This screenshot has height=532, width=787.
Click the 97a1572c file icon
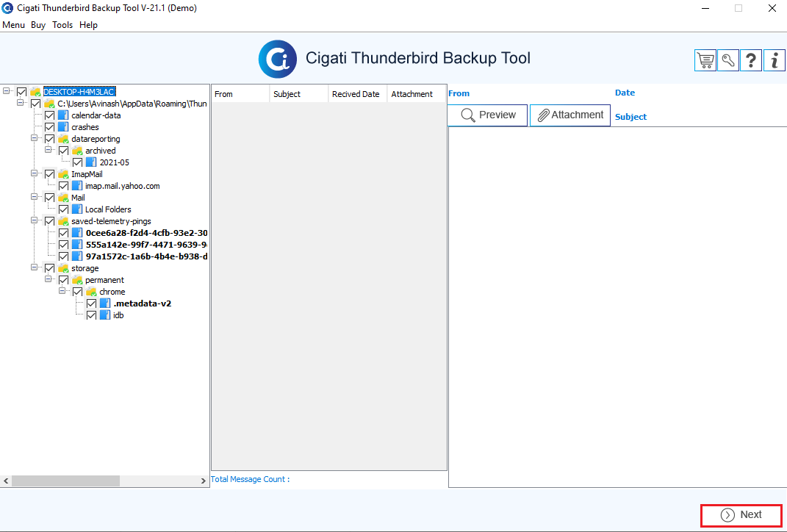(x=77, y=256)
